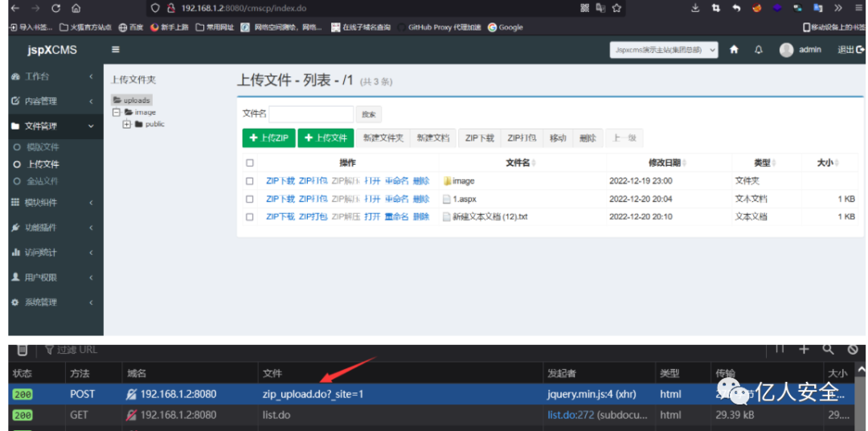Open 新建文本文档 (12).txt file link

490,216
